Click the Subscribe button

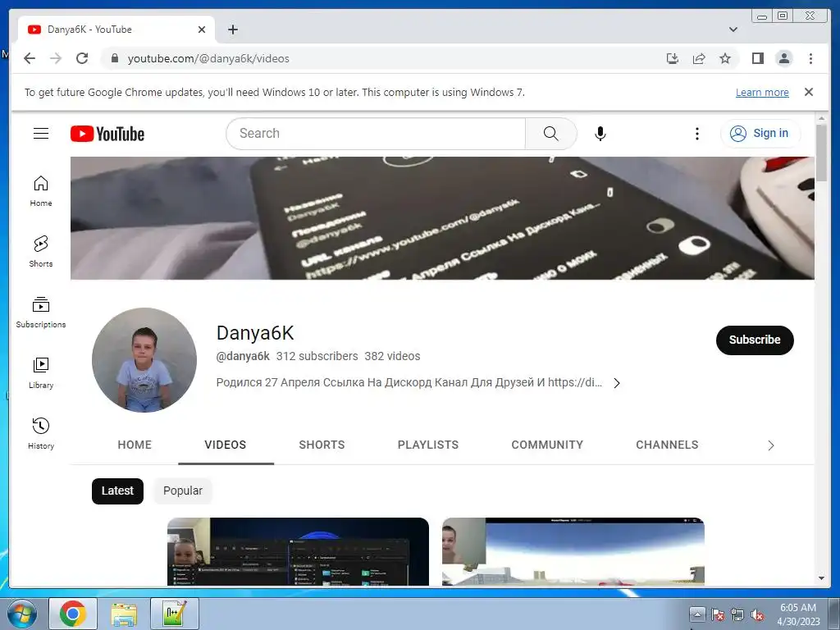point(755,340)
